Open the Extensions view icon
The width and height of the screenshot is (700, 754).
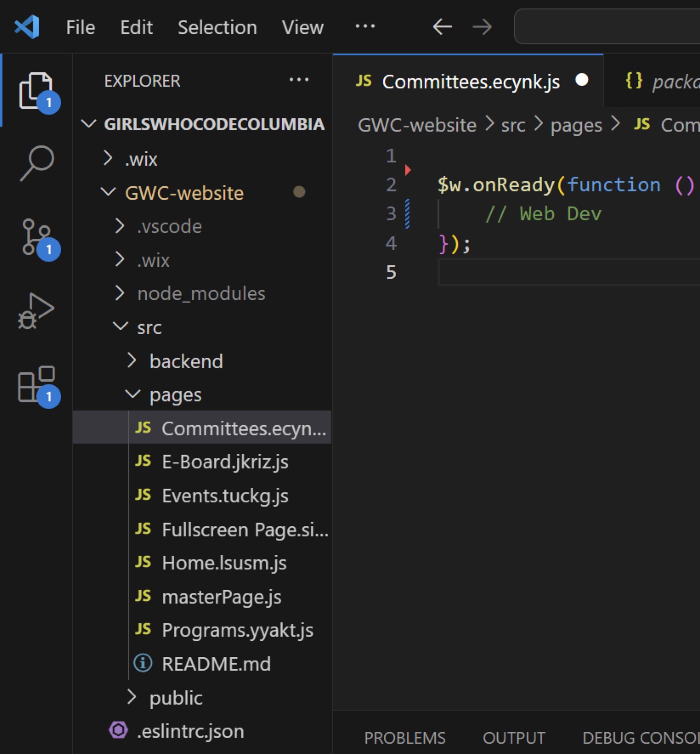pos(37,384)
